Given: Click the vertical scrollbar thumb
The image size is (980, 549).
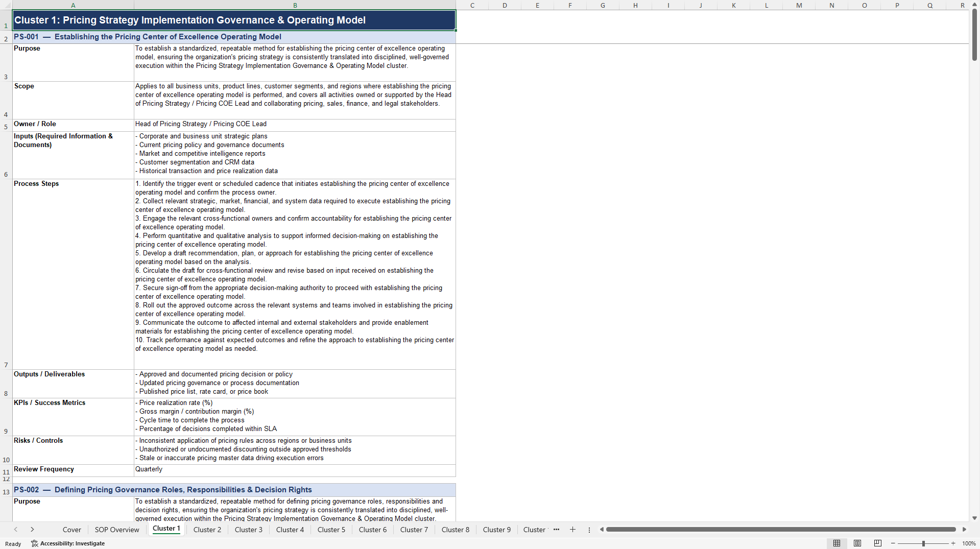Looking at the screenshot, I should (974, 35).
